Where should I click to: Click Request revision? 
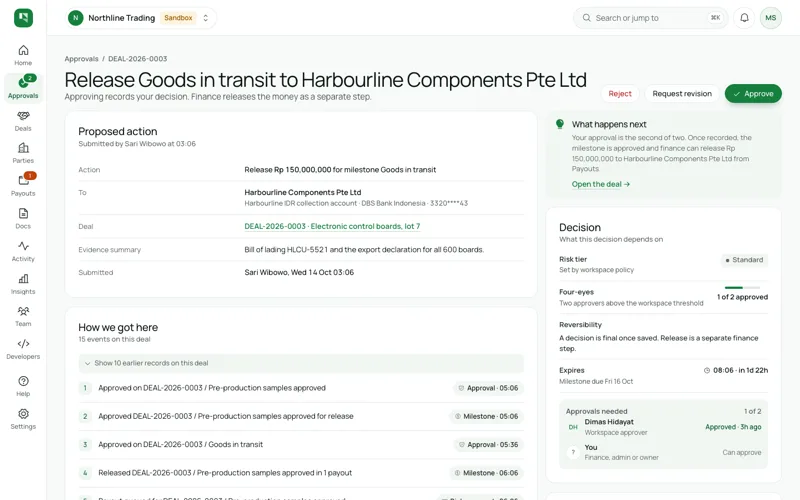tap(682, 94)
